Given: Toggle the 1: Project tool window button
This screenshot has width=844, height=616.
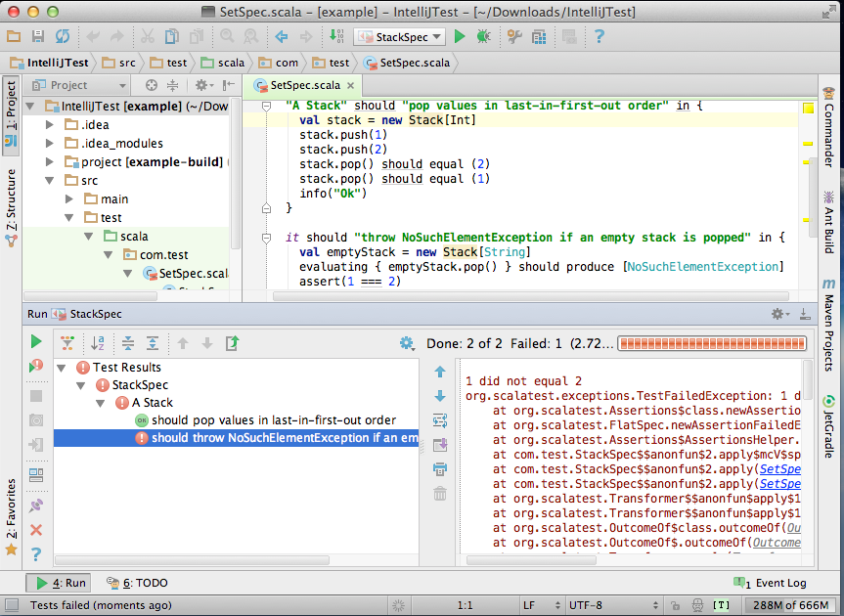Looking at the screenshot, I should pos(11,113).
